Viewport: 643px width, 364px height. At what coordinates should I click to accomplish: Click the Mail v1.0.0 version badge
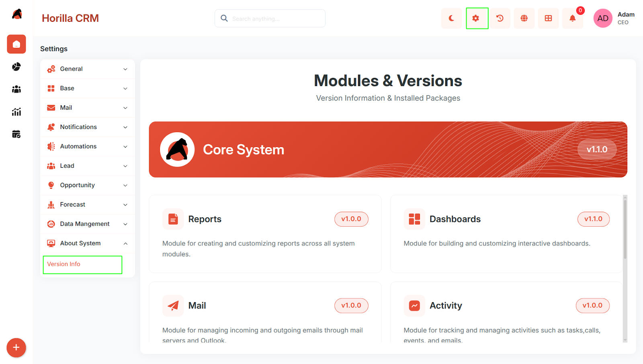(351, 305)
